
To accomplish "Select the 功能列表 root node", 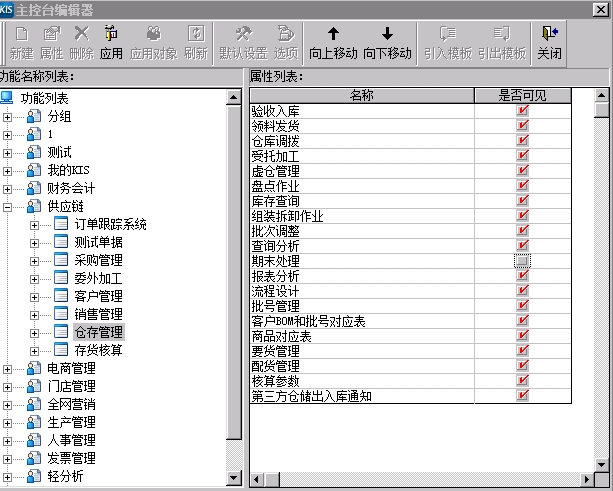I will pos(45,98).
